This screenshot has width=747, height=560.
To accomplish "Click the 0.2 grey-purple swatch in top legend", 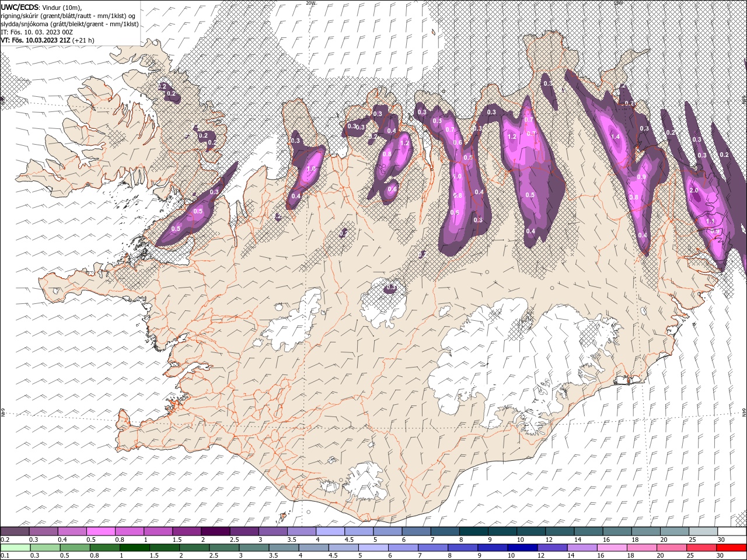I will pyautogui.click(x=15, y=531).
